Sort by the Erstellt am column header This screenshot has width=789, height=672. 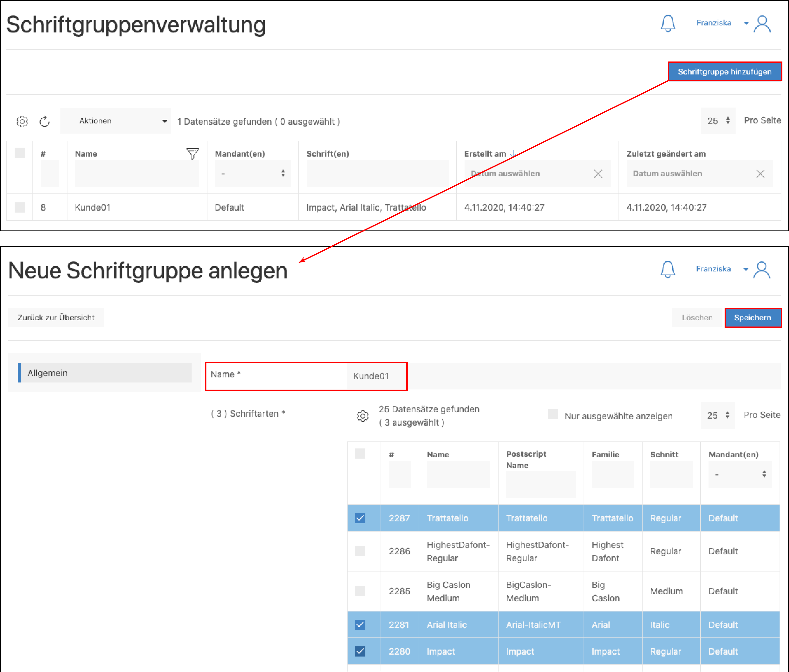(485, 154)
